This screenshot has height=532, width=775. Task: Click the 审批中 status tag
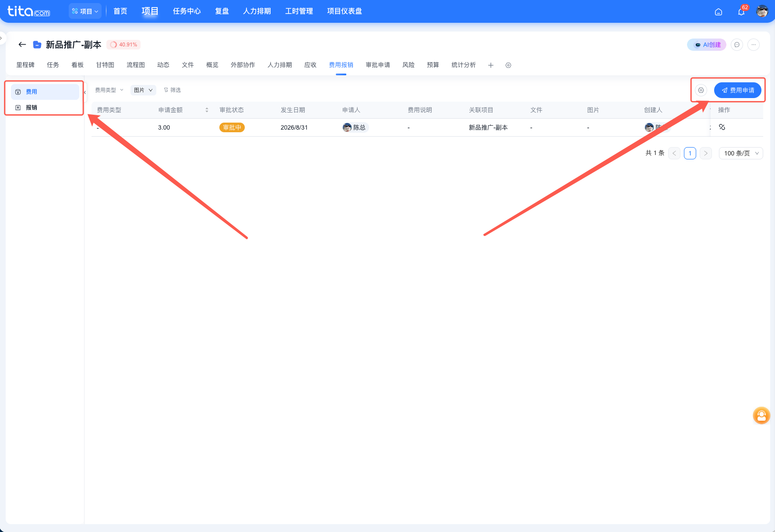(232, 127)
